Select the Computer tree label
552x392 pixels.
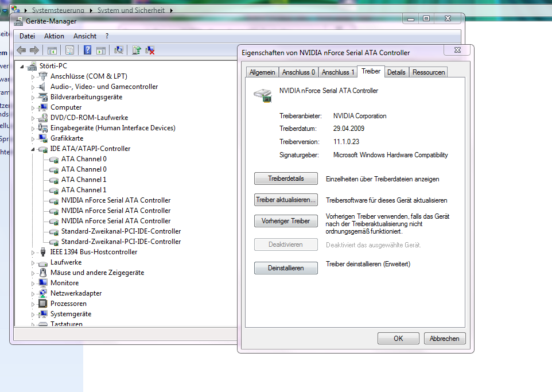[x=66, y=107]
